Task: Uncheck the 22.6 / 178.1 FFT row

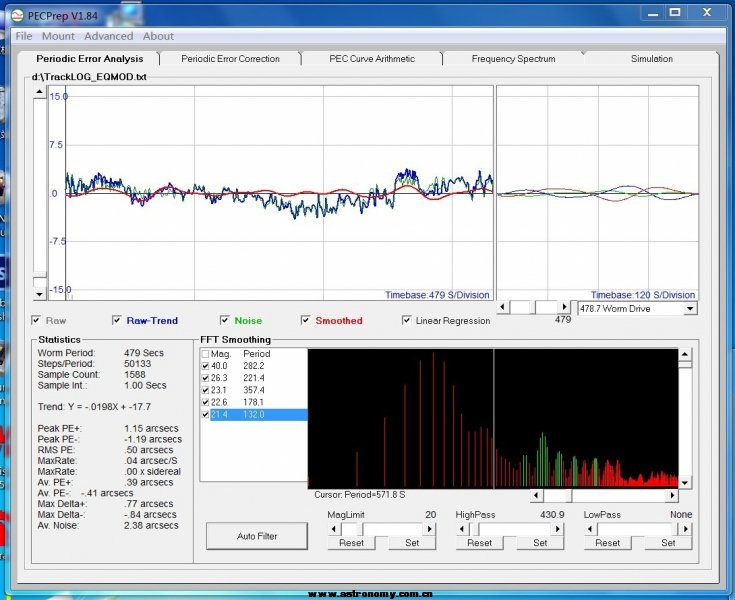Action: tap(205, 403)
